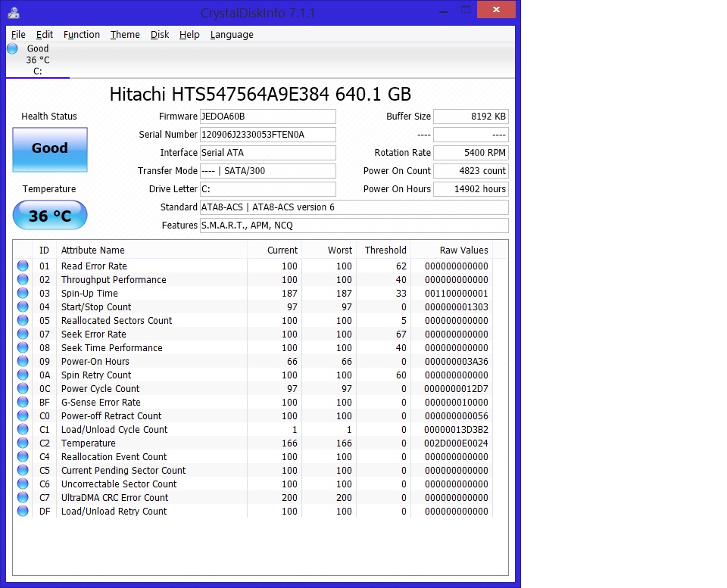Click status icon for Power-off Retract Count

tap(23, 415)
